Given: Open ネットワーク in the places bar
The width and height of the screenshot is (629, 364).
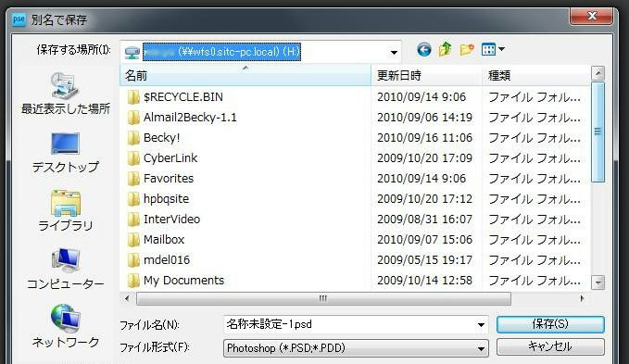Looking at the screenshot, I should point(66,327).
